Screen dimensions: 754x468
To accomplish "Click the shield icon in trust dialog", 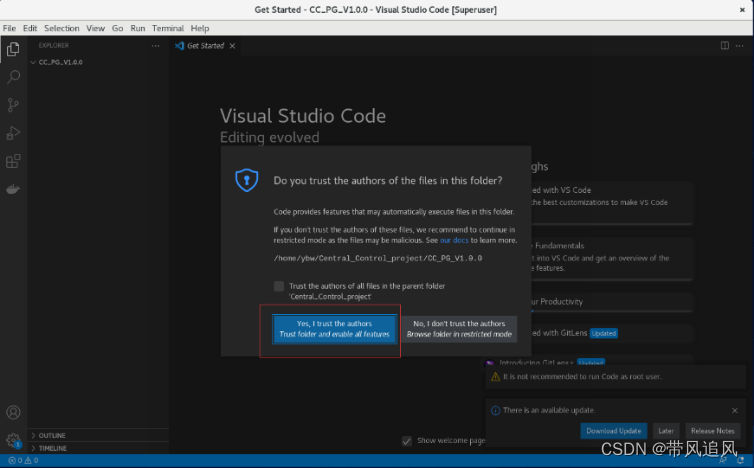I will 247,180.
